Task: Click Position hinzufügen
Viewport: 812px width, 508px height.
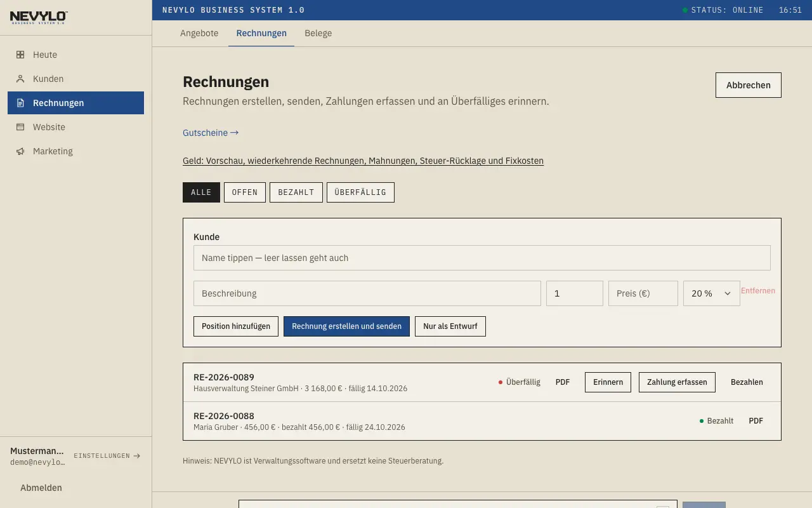Action: [x=236, y=326]
